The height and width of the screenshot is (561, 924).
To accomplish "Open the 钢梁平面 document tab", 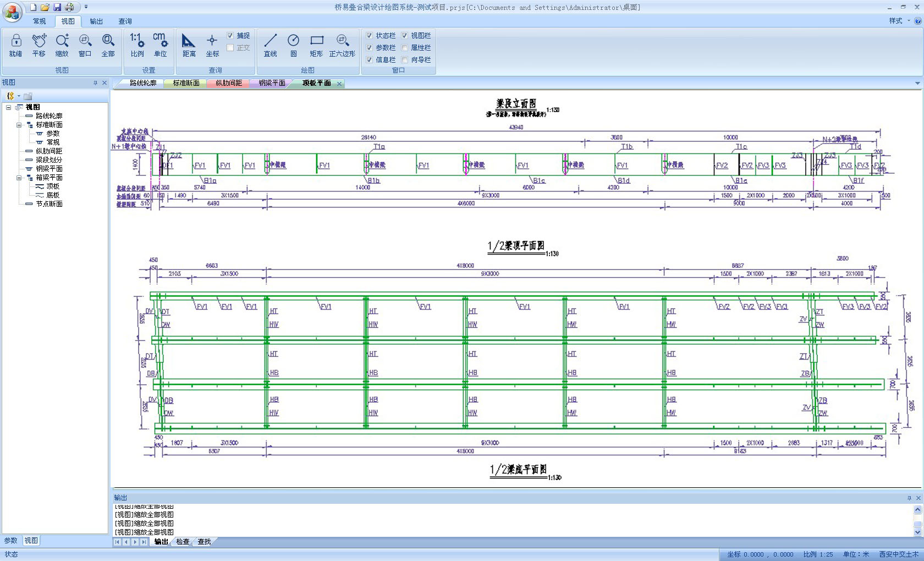I will pyautogui.click(x=272, y=83).
